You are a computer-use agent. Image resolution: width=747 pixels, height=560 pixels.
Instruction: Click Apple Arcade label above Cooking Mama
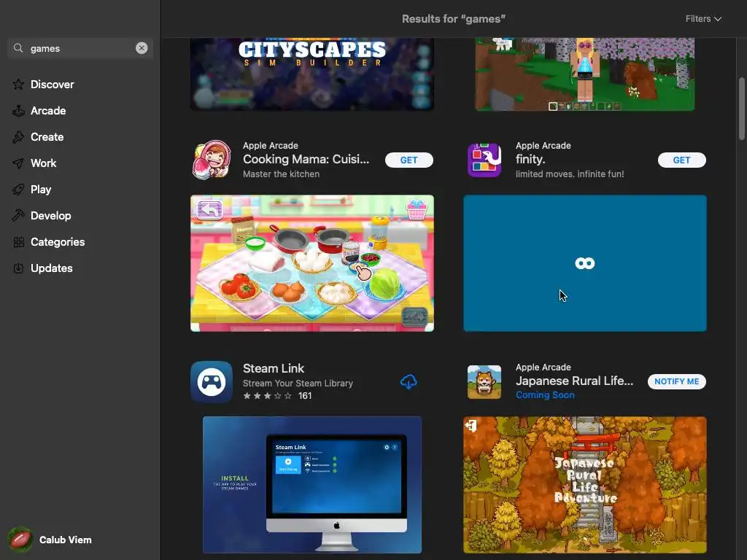(271, 145)
